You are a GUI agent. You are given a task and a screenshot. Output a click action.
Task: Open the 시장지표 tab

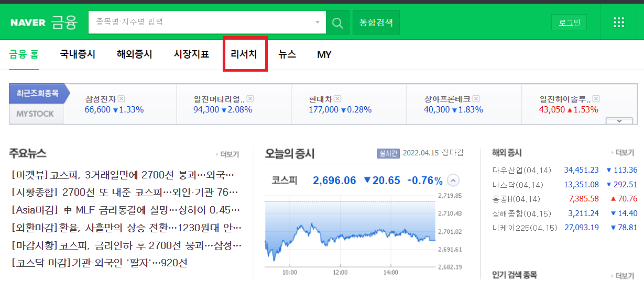[x=192, y=54]
